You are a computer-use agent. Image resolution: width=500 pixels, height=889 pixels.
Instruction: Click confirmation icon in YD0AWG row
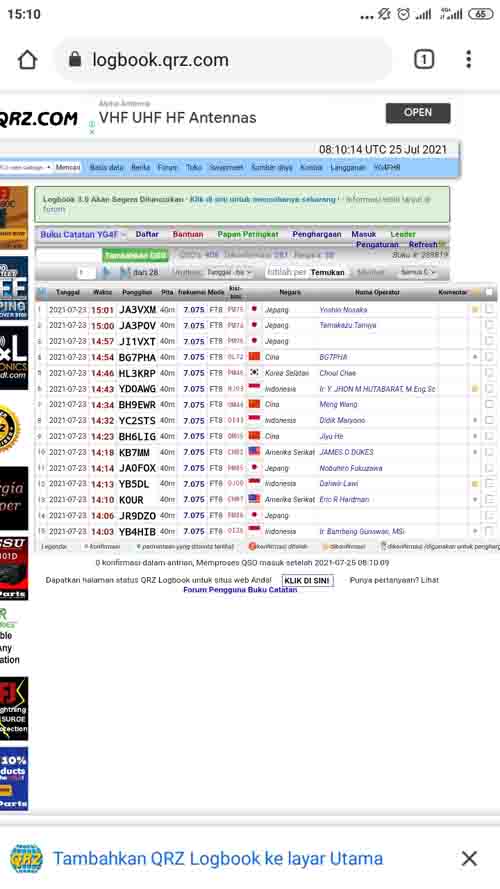click(x=475, y=389)
